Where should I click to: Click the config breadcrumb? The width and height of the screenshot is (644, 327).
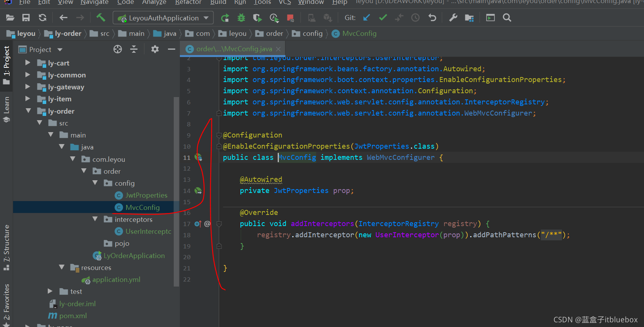point(312,34)
